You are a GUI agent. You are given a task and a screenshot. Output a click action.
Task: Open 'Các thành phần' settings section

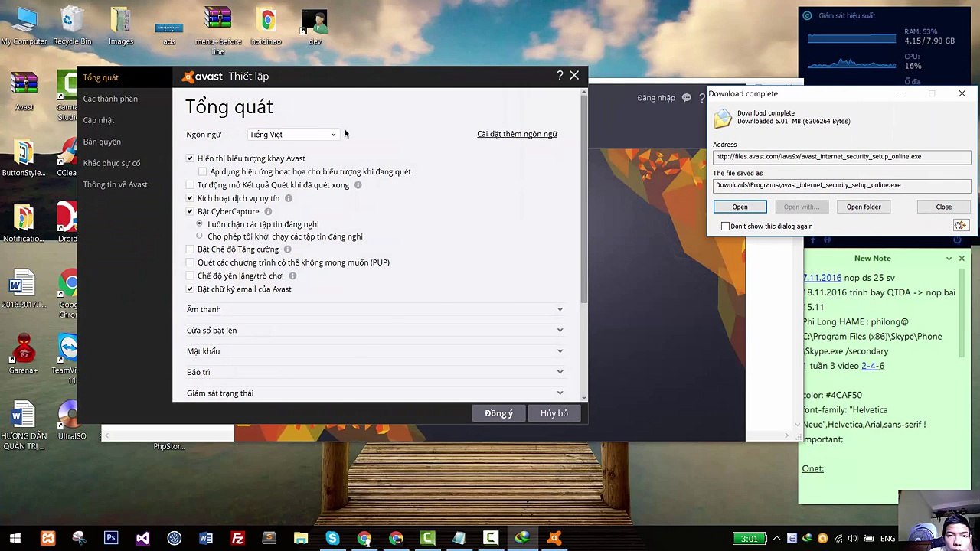110,99
